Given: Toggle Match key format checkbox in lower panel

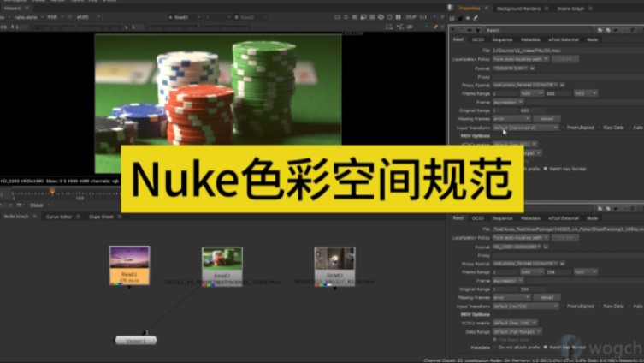Looking at the screenshot, I should coord(546,348).
